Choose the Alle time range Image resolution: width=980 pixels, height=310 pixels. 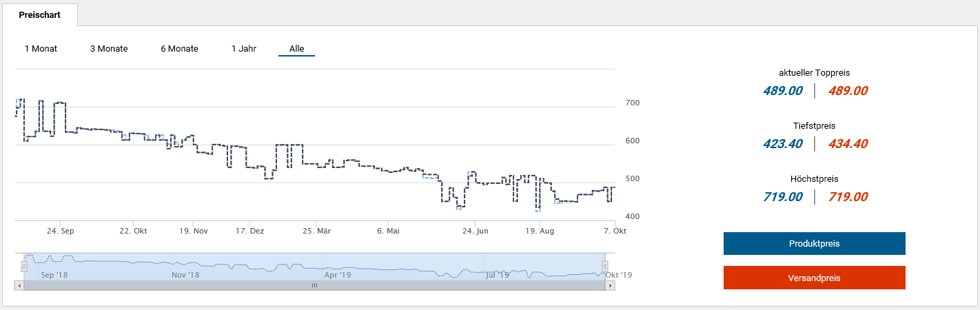(296, 49)
